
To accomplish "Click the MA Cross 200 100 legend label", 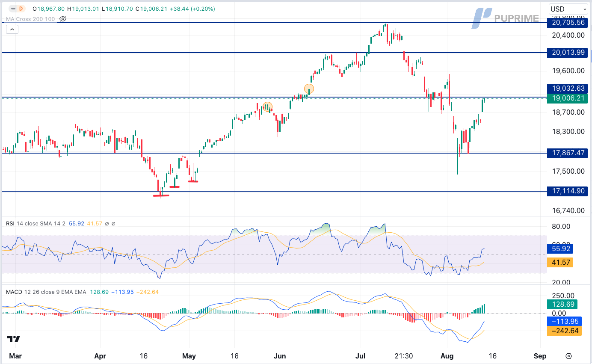I will tap(30, 19).
